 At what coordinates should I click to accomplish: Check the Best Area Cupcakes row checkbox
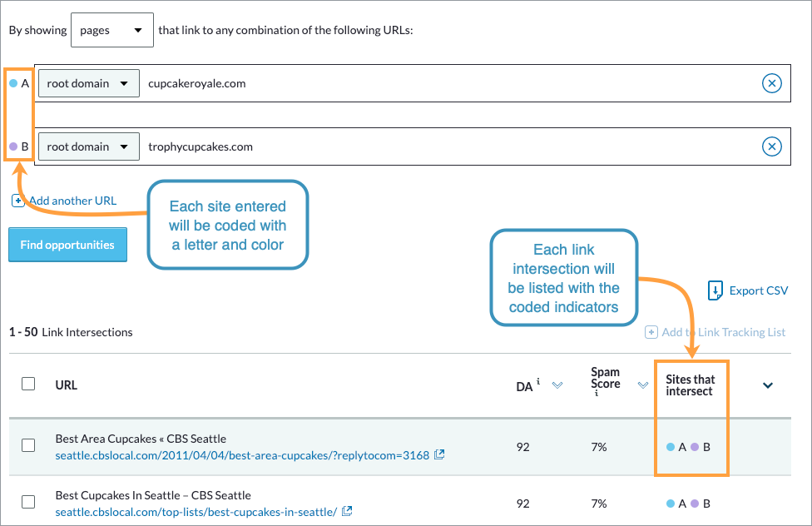point(28,447)
